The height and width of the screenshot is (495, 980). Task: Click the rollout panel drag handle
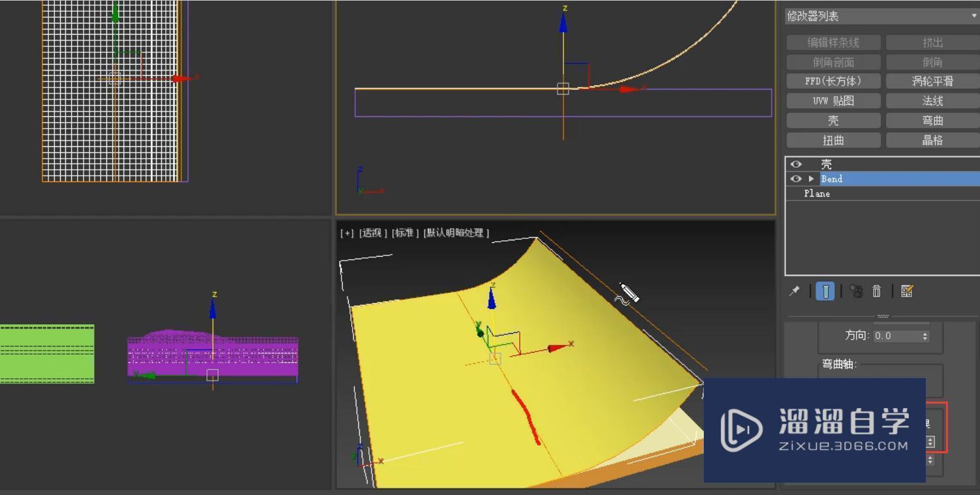point(883,316)
